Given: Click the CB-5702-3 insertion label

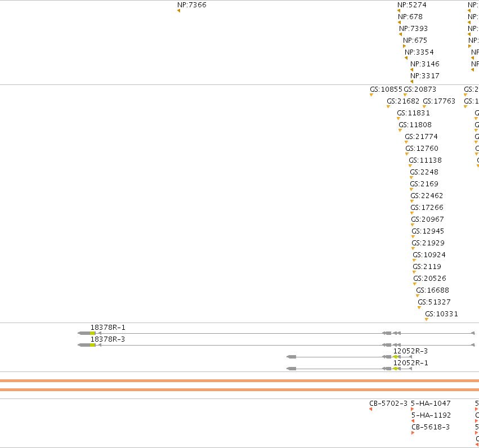Looking at the screenshot, I should click(x=388, y=404).
